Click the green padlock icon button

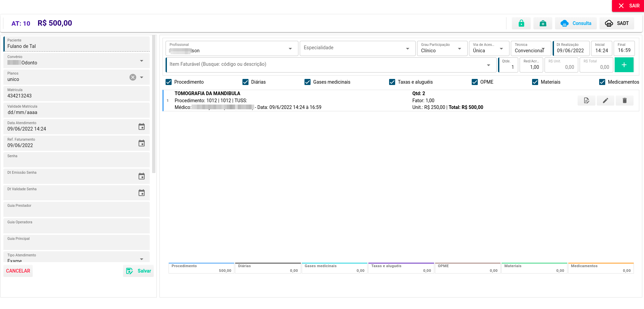(x=521, y=23)
